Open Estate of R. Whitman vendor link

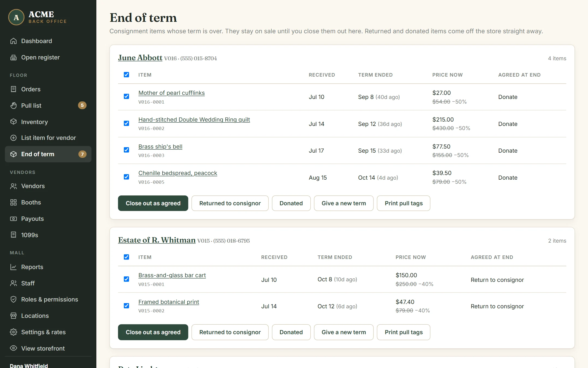(157, 240)
